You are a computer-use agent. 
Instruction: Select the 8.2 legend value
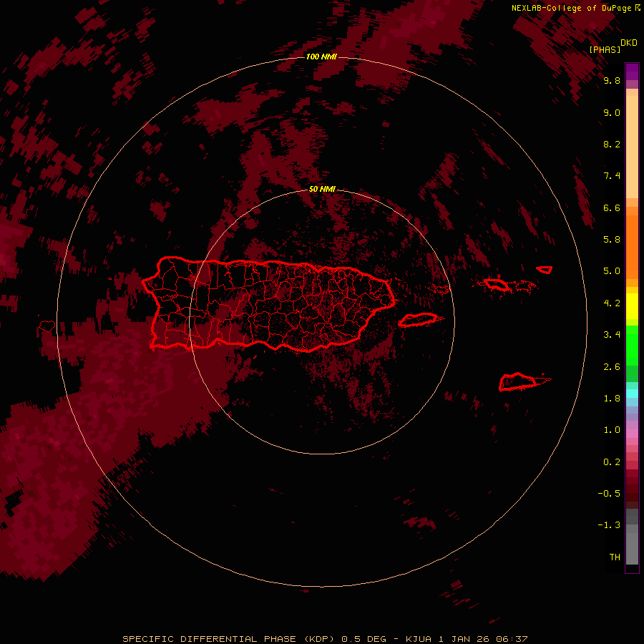612,144
